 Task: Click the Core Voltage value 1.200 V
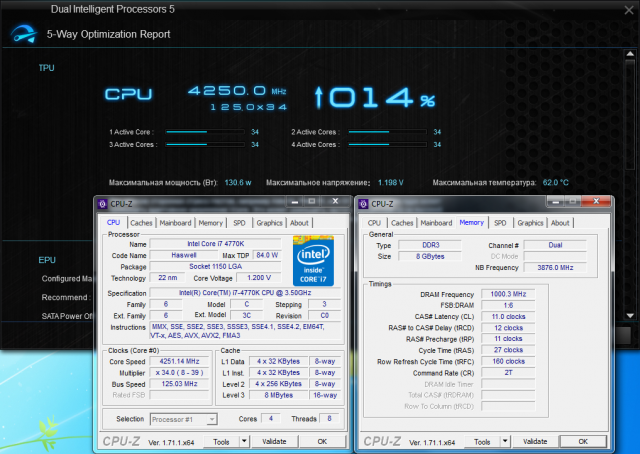click(x=259, y=278)
